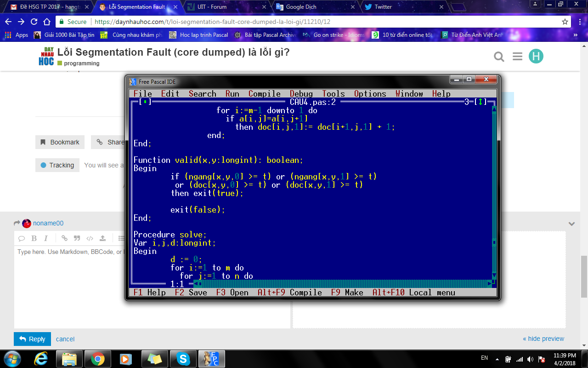The height and width of the screenshot is (368, 588).
Task: Open the upload icon in the reply toolbar
Action: click(103, 238)
